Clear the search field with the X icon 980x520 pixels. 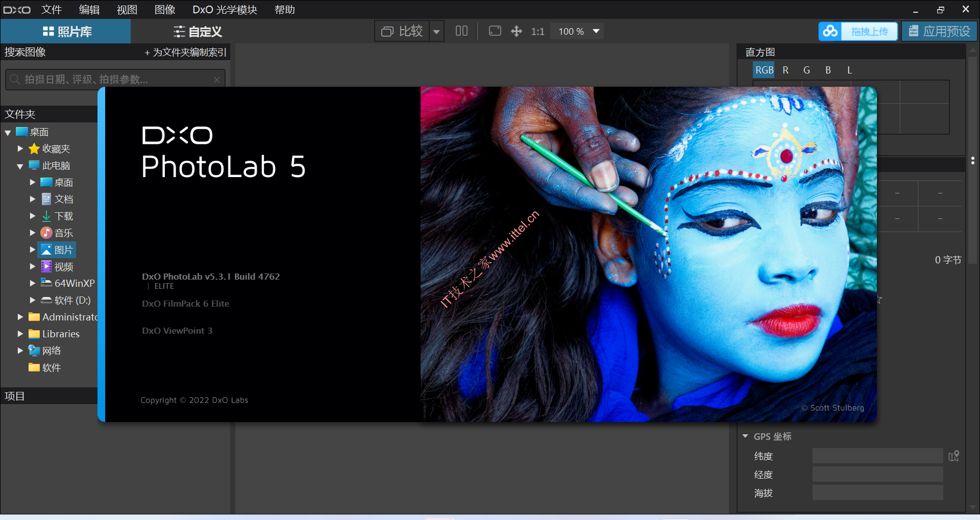click(217, 80)
